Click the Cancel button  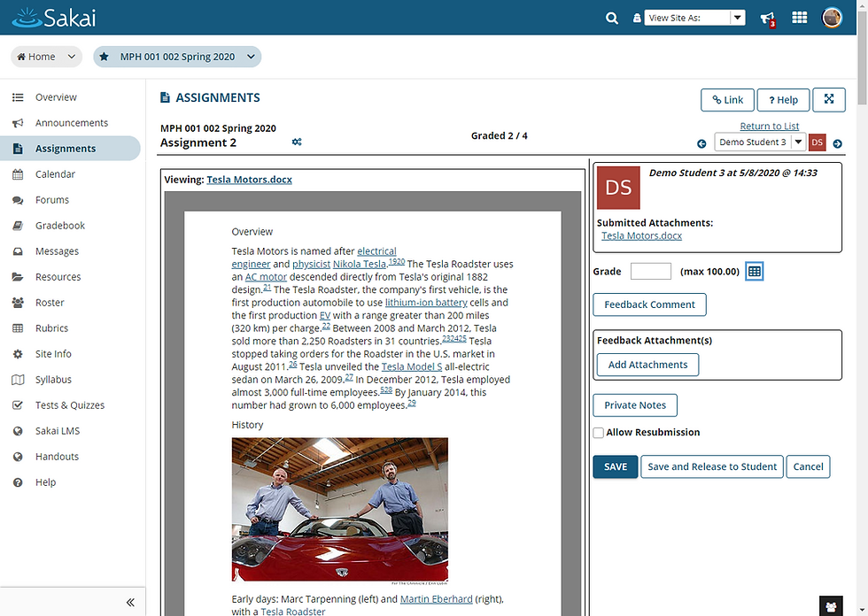808,466
